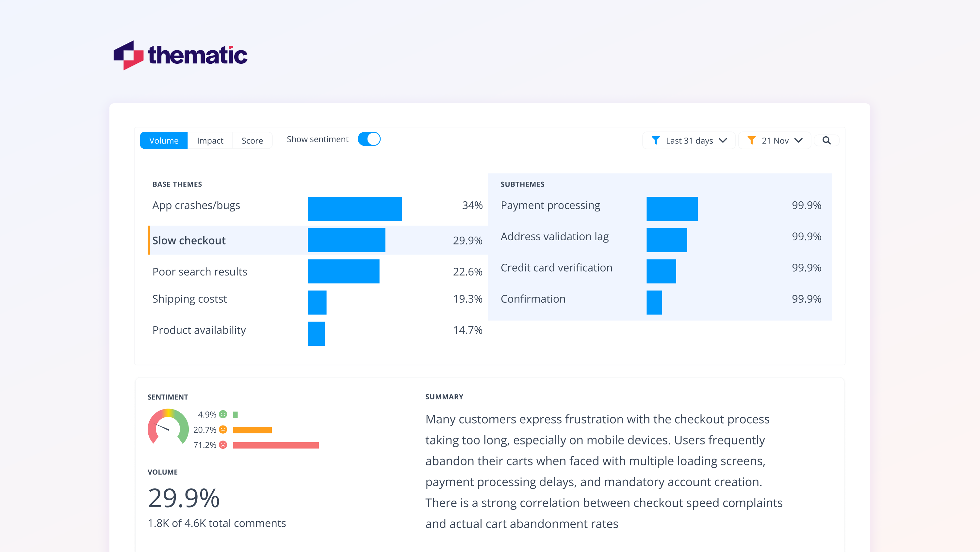
Task: Disable the Show sentiment toggle
Action: pos(369,139)
